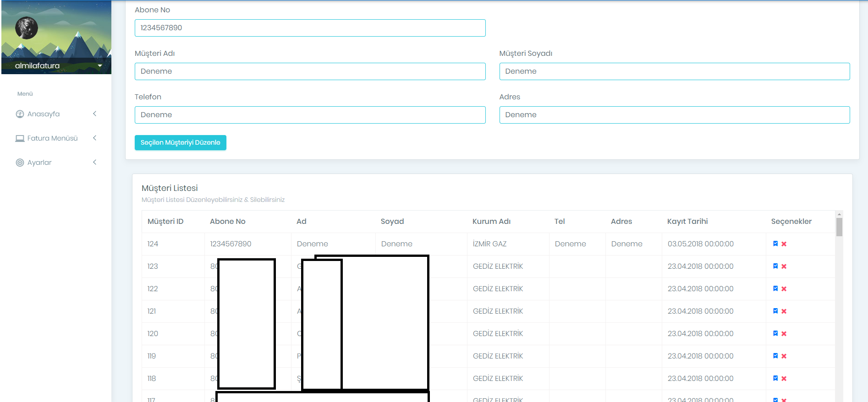Click the Anasayfa dashboard icon
868x402 pixels.
20,114
